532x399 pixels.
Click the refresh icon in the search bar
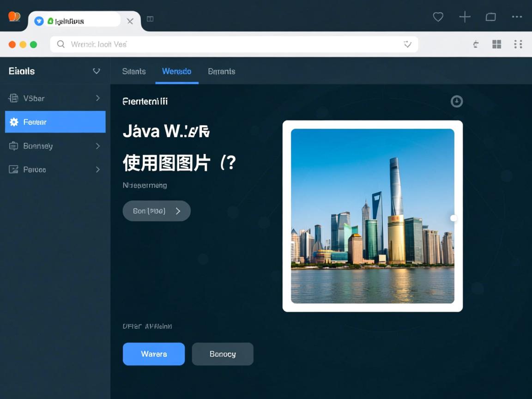click(475, 44)
